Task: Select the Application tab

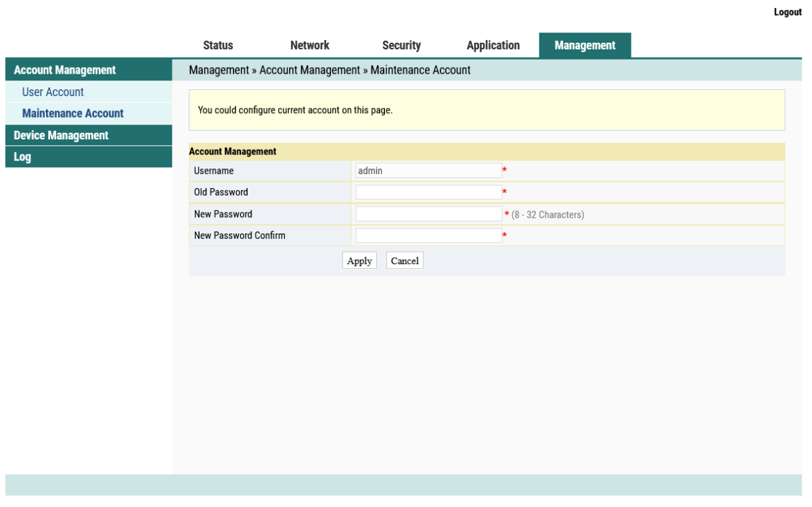Action: click(493, 45)
